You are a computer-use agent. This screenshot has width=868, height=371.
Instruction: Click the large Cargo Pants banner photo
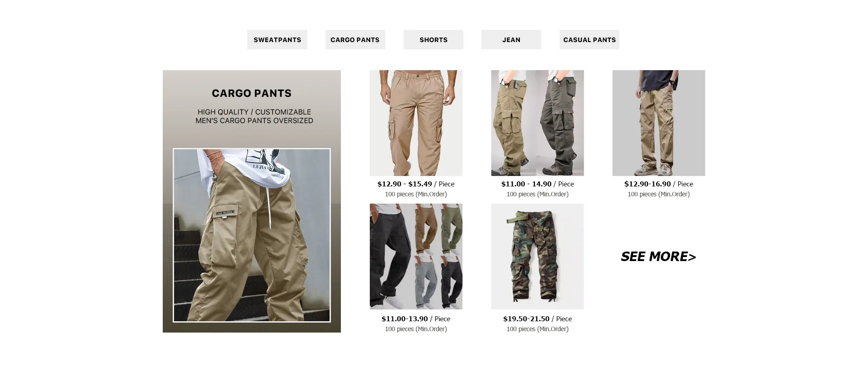[252, 235]
